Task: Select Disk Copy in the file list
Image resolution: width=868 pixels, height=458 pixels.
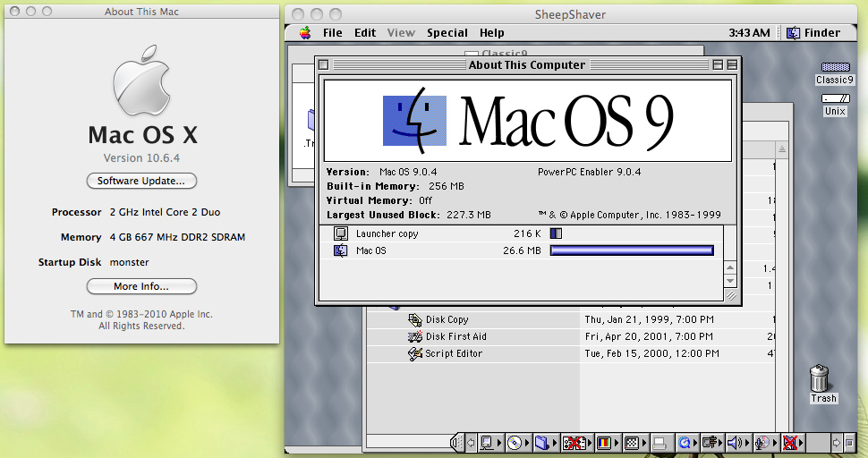Action: click(447, 319)
